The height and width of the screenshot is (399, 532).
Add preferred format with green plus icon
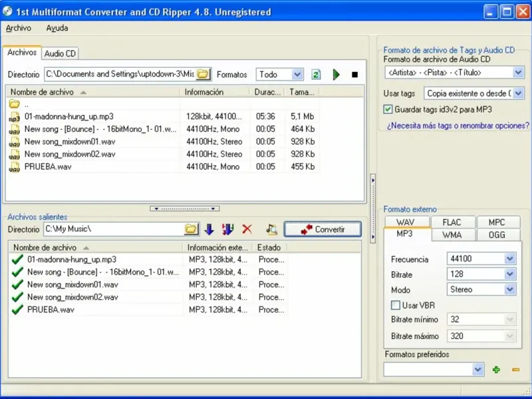click(496, 369)
